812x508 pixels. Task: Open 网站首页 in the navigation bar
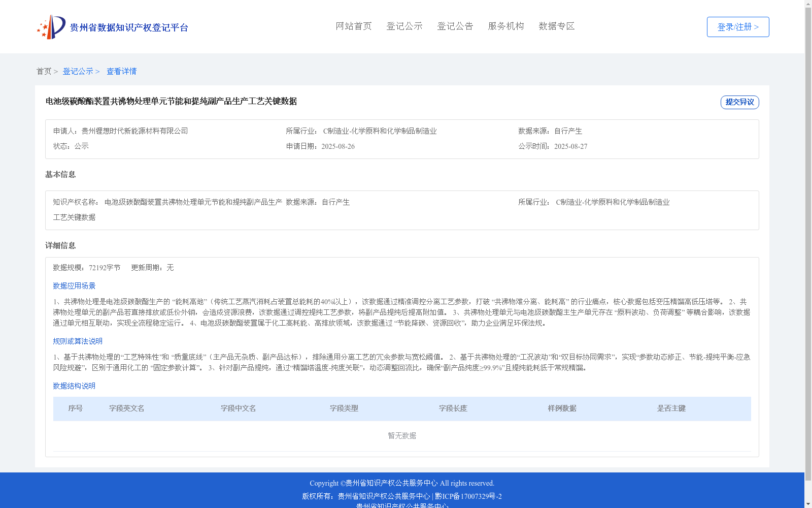(x=354, y=26)
